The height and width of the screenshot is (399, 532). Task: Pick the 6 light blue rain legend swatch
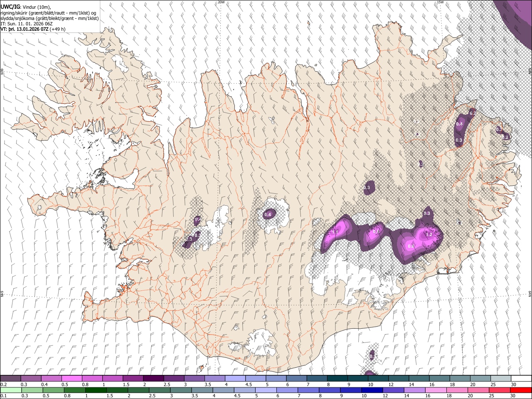point(287,390)
